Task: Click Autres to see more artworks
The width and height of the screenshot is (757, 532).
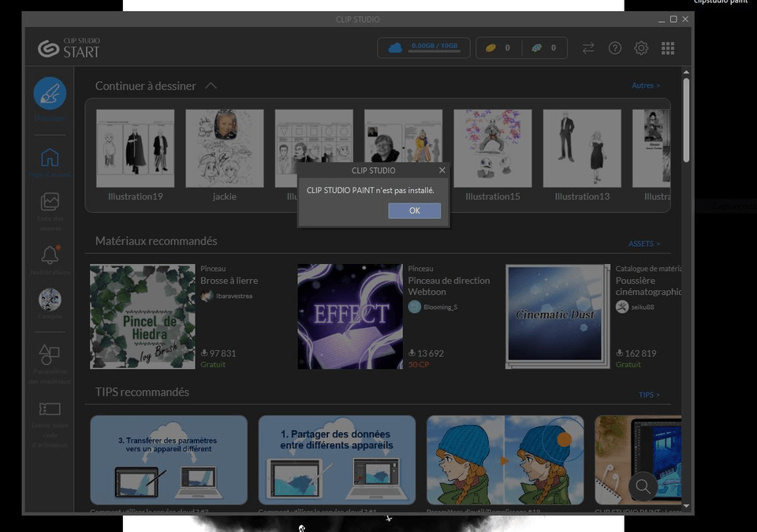Action: click(x=646, y=85)
